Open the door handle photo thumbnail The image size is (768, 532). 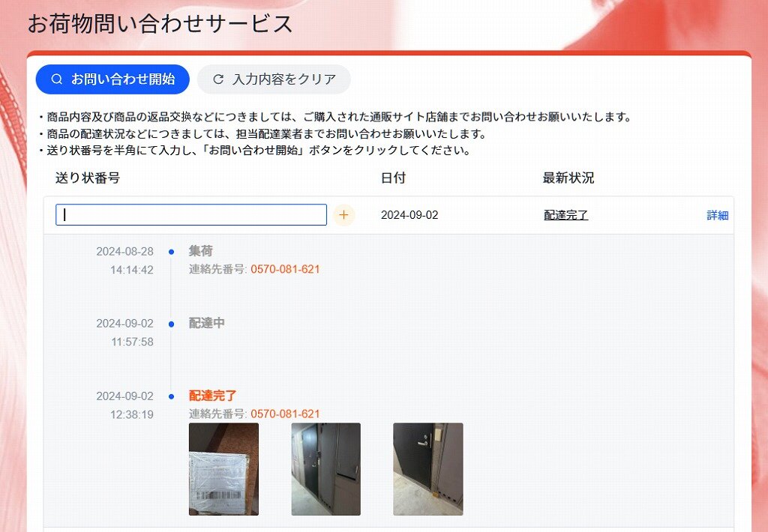coord(428,469)
